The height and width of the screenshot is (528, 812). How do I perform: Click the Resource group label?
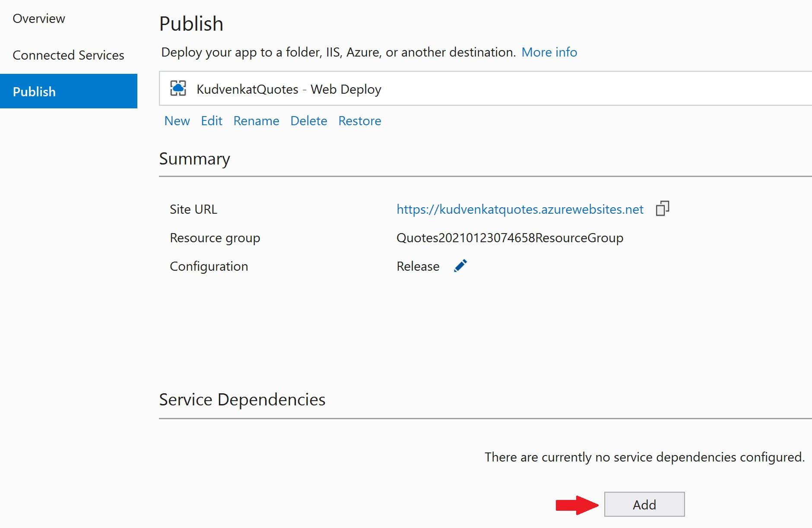pos(215,238)
